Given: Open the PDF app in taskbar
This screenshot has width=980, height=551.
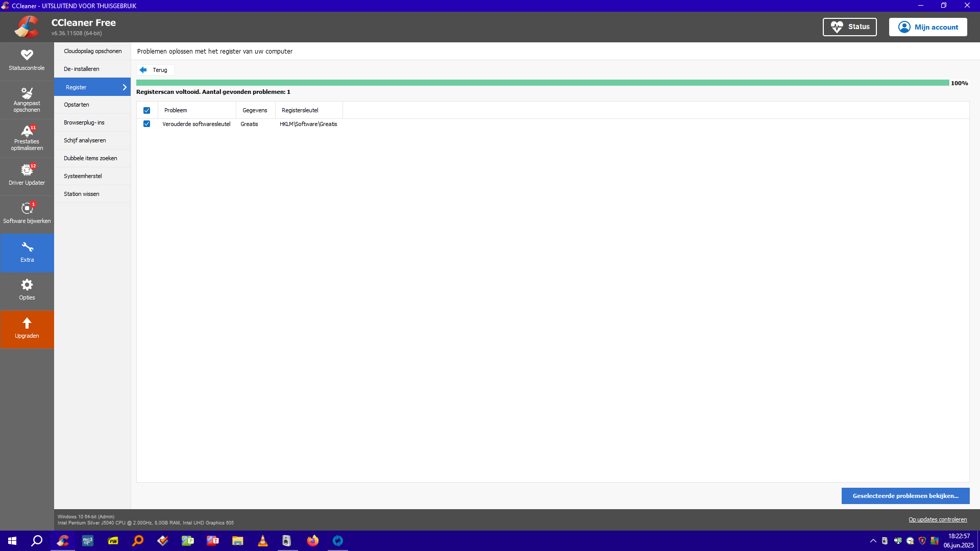Looking at the screenshot, I should pos(113,541).
